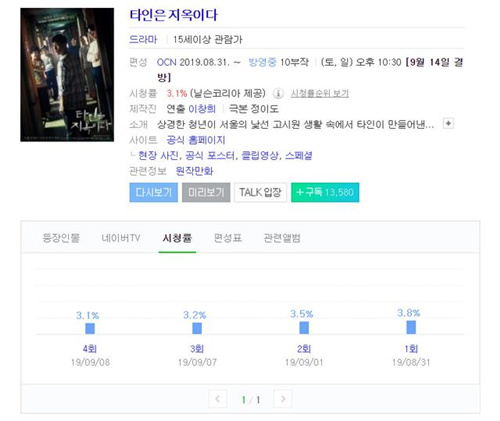Subscribe with the +구독 button

click(325, 192)
